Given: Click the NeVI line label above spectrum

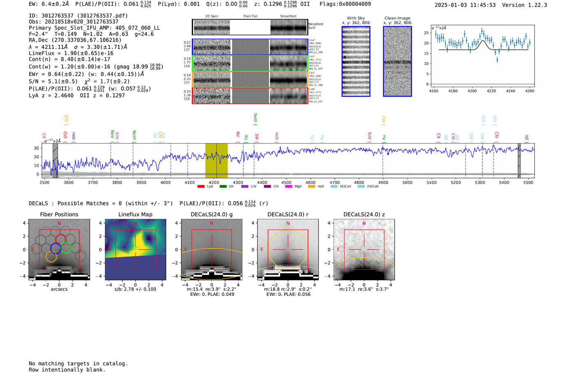Looking at the screenshot, I should click(x=134, y=137).
